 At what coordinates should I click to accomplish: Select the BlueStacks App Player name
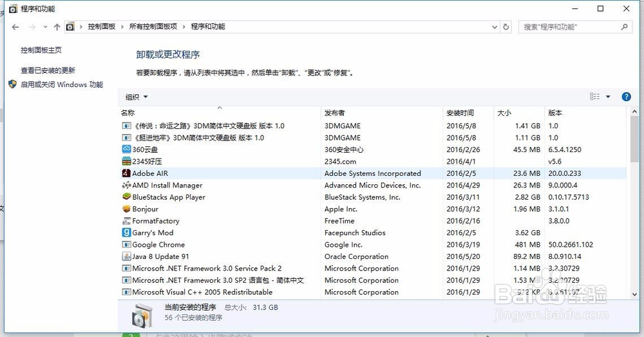click(x=169, y=197)
